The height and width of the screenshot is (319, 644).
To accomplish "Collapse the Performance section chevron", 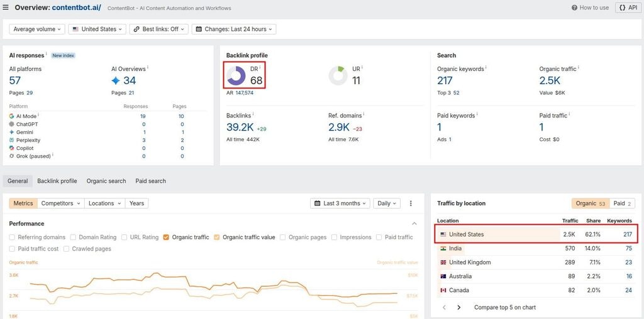I will pos(414,224).
